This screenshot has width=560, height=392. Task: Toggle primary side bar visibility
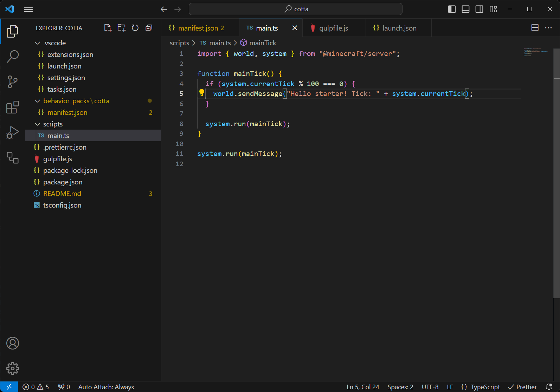[452, 9]
